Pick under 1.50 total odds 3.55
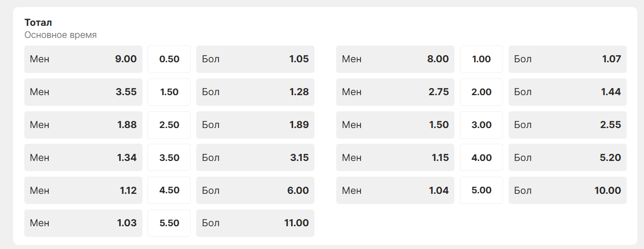The height and width of the screenshot is (249, 644). (x=83, y=92)
